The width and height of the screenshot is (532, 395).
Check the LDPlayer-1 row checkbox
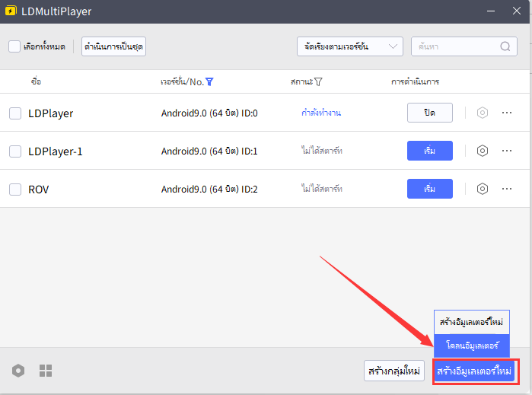tap(15, 151)
